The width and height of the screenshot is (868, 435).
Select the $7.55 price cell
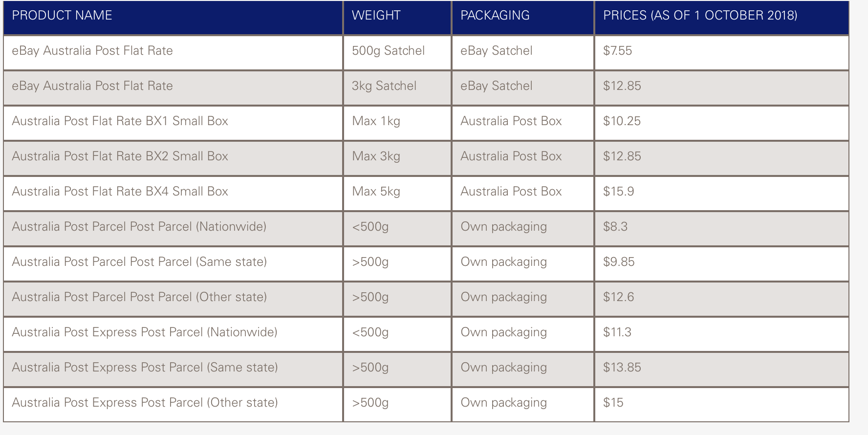click(617, 51)
